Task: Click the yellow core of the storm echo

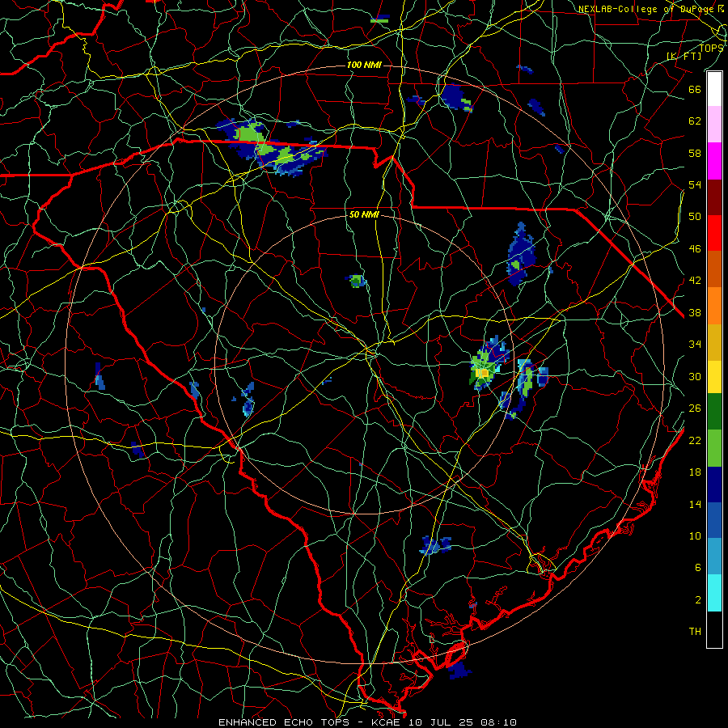Action: tap(482, 372)
